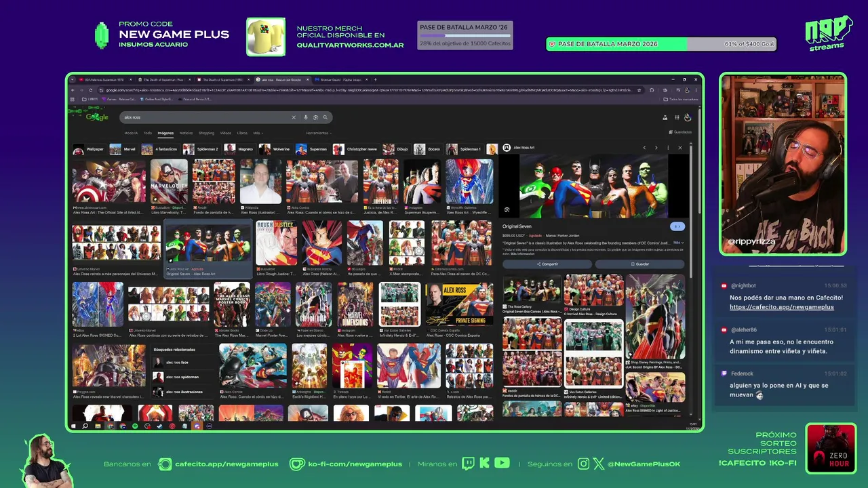
Task: Go to Google logo homepage
Action: pos(97,117)
